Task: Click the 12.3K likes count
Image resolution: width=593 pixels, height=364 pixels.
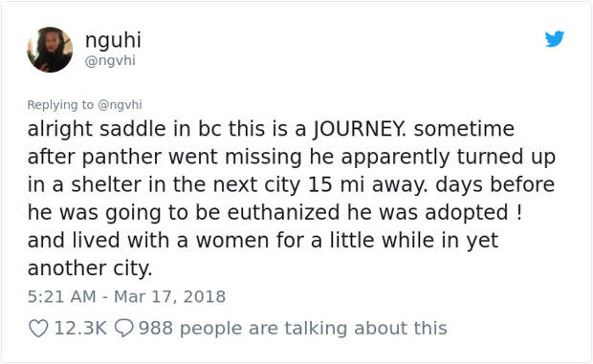Action: (x=80, y=328)
